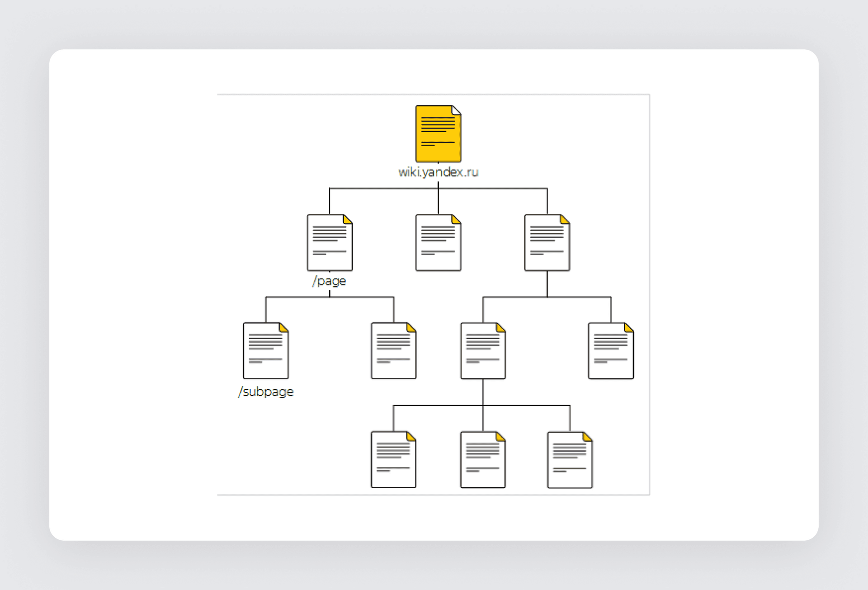The width and height of the screenshot is (868, 590).
Task: Click the leftmost bottom-row document icon
Action: point(393,460)
